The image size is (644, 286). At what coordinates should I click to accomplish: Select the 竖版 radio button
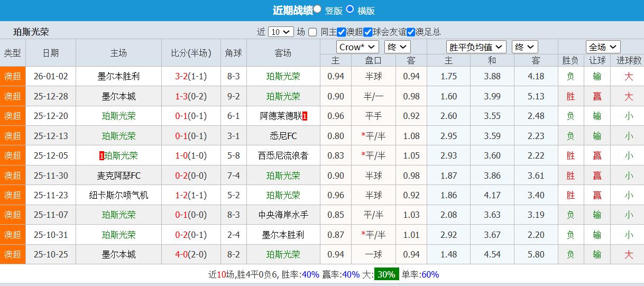317,9
